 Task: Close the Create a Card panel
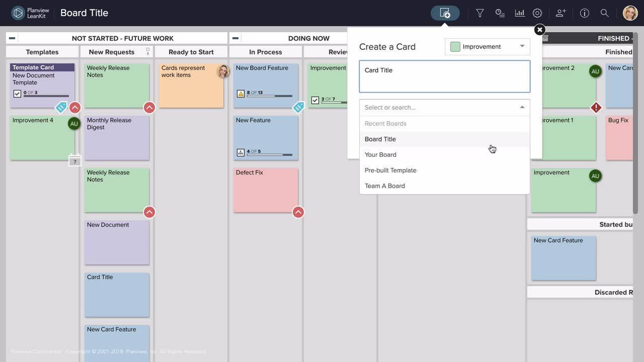[539, 29]
